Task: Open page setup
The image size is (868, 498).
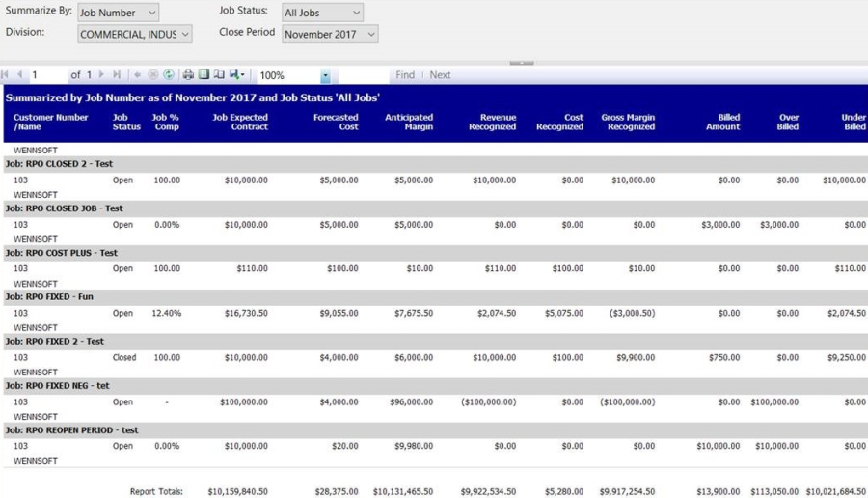Action: pos(219,75)
